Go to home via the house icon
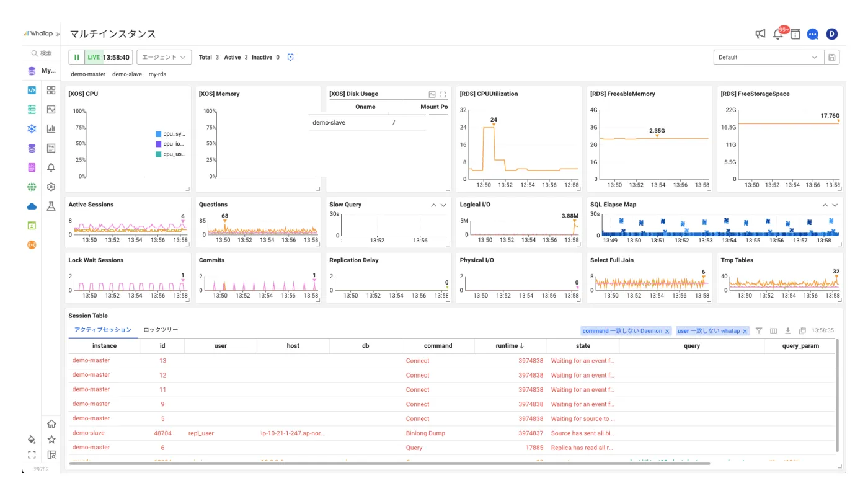Screen dimensions: 868x496 point(51,424)
